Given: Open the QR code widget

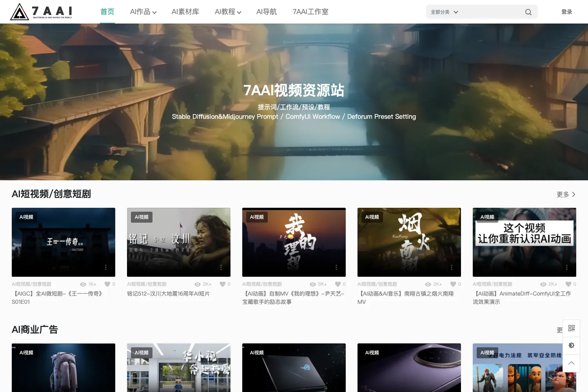Looking at the screenshot, I should point(572,328).
